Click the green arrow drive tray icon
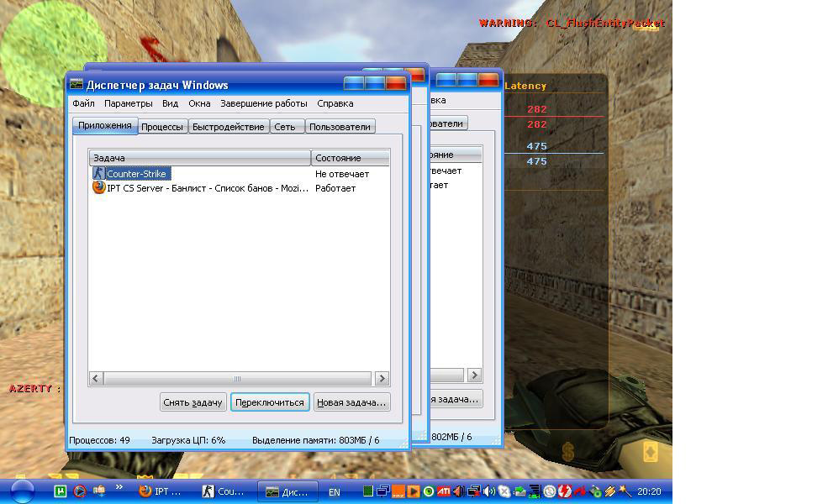Image resolution: width=828 pixels, height=504 pixels. [519, 491]
